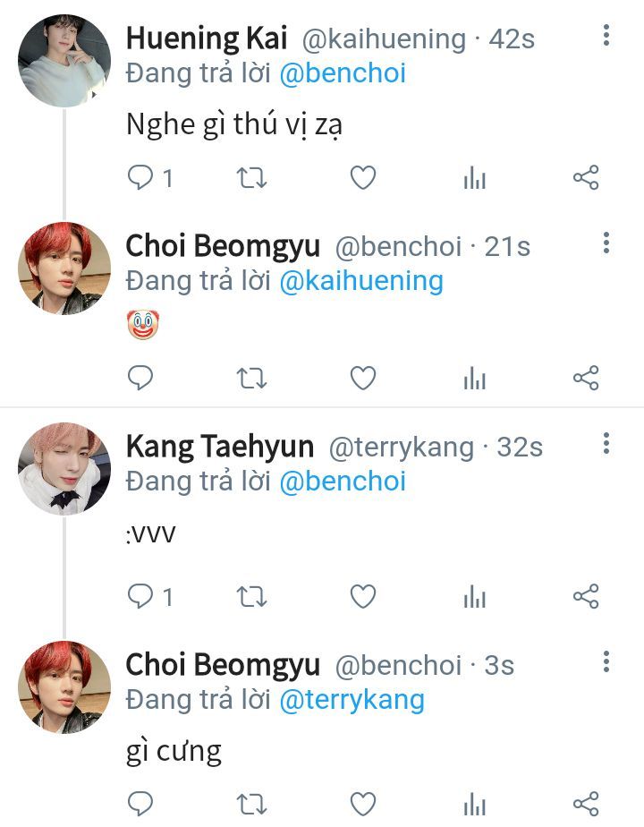Screen dimensions: 644x827
Task: Like Huening Kai's tweet
Action: pyautogui.click(x=362, y=178)
